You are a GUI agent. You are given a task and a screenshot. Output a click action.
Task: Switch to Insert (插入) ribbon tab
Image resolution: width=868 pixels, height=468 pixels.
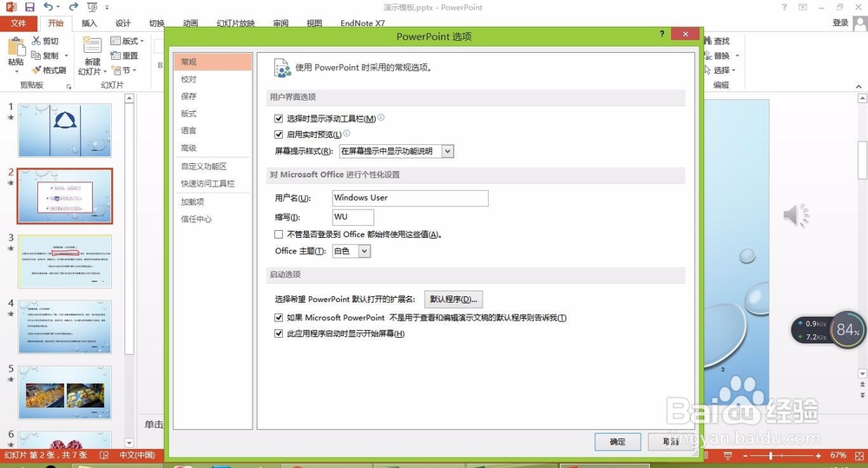[x=89, y=23]
